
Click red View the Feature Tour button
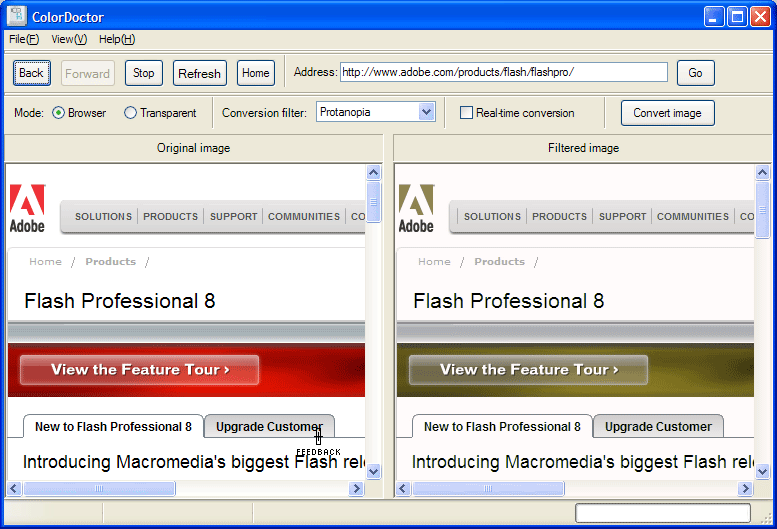click(139, 370)
